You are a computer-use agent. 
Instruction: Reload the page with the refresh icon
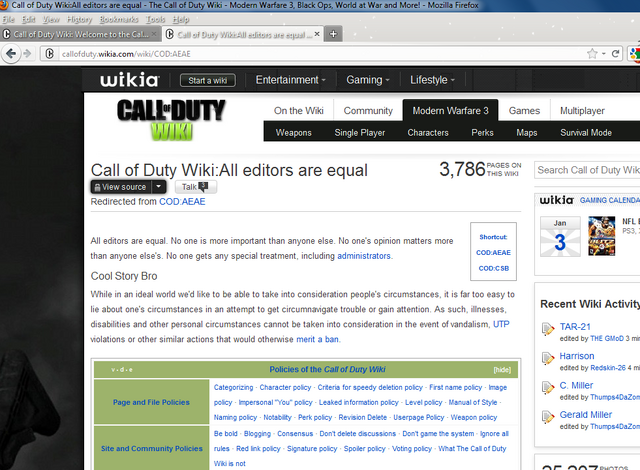(x=616, y=53)
